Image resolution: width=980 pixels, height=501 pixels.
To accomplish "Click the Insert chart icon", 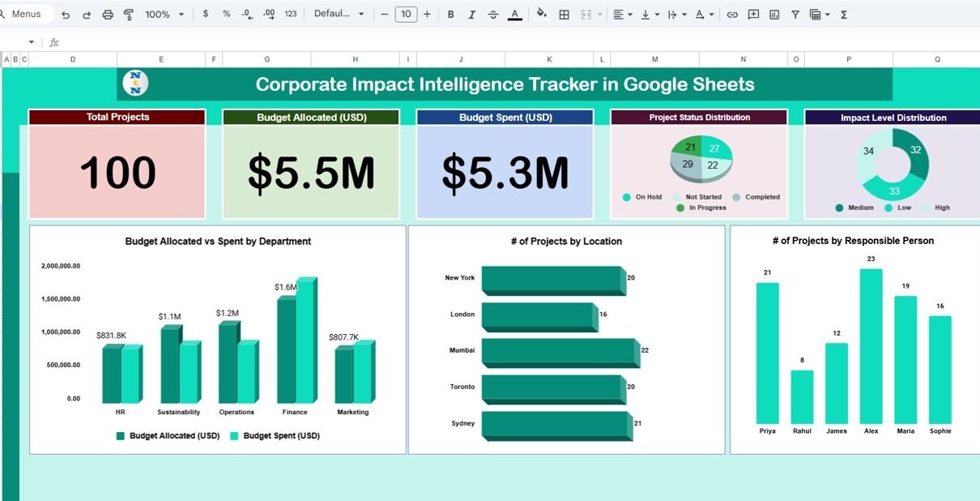I will (x=774, y=15).
